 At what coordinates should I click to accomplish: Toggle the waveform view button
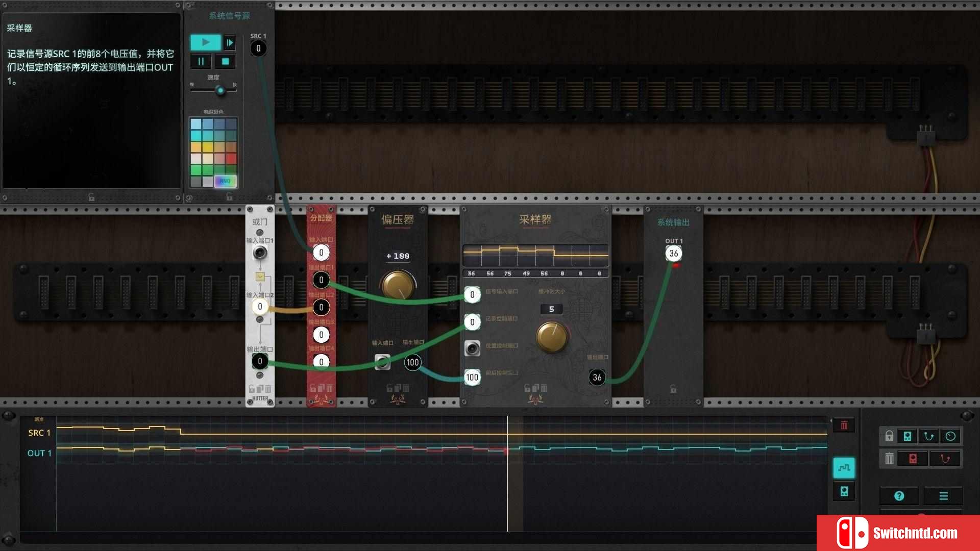click(844, 468)
